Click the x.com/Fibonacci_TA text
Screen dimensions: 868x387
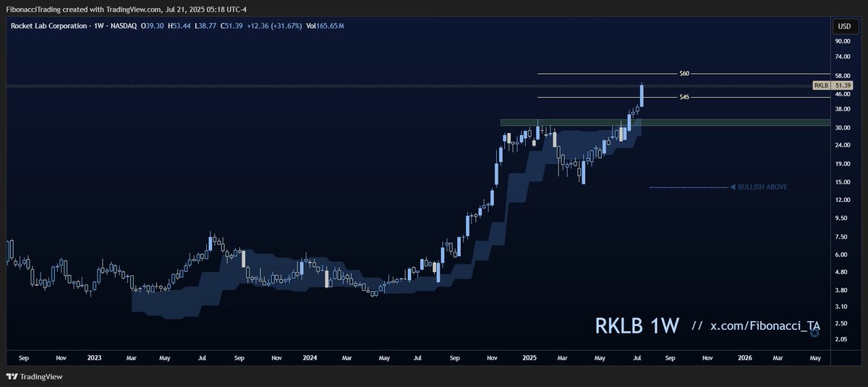[x=764, y=327]
